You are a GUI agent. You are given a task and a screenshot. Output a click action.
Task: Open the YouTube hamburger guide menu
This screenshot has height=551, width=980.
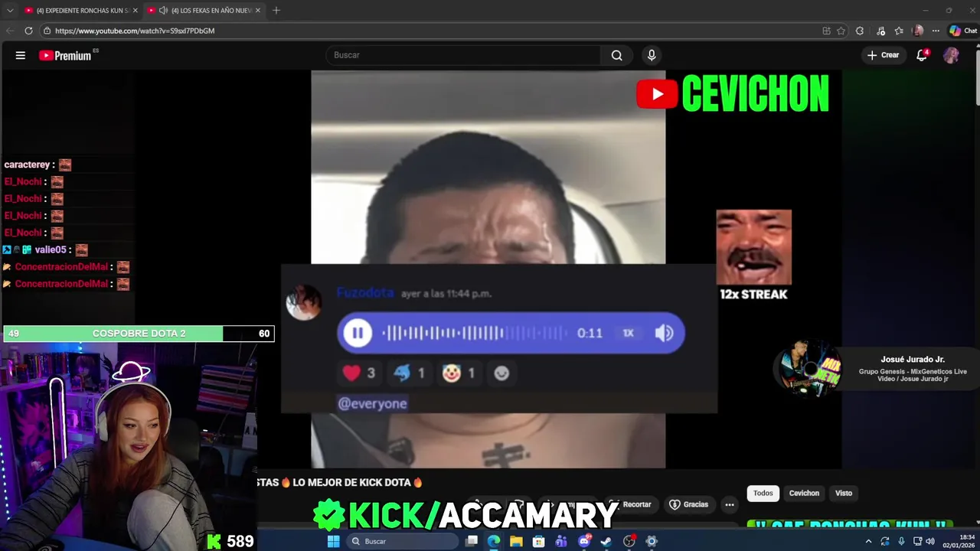point(21,55)
